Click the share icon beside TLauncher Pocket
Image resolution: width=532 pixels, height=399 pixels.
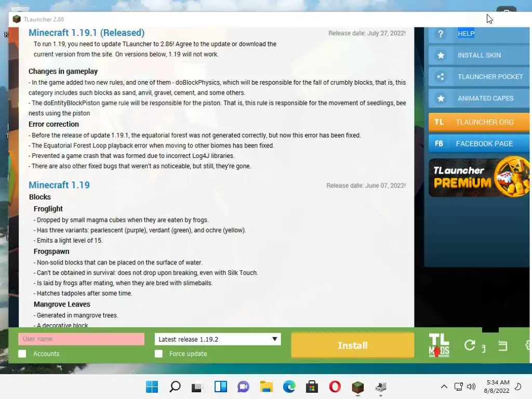[x=441, y=77]
